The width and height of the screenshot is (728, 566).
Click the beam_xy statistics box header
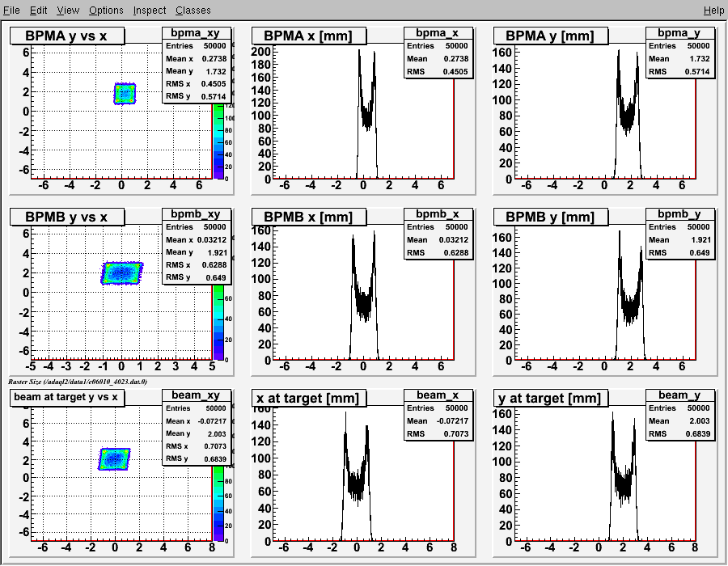tap(196, 395)
